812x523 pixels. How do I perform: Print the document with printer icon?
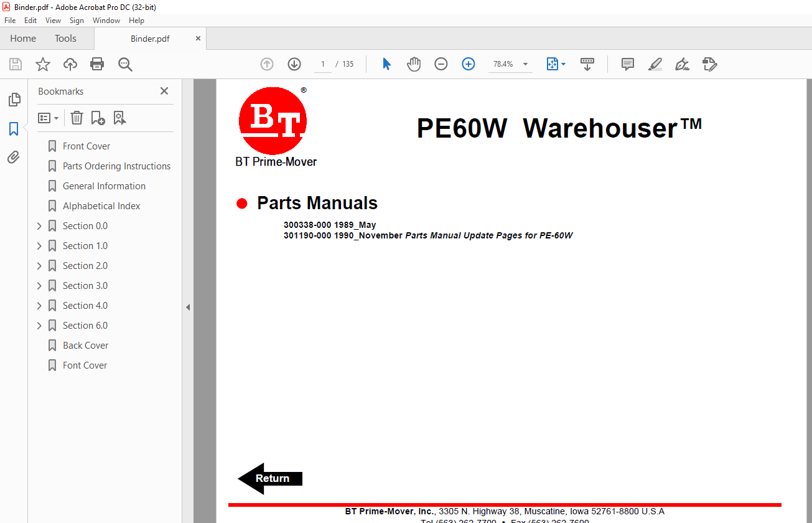pyautogui.click(x=97, y=64)
